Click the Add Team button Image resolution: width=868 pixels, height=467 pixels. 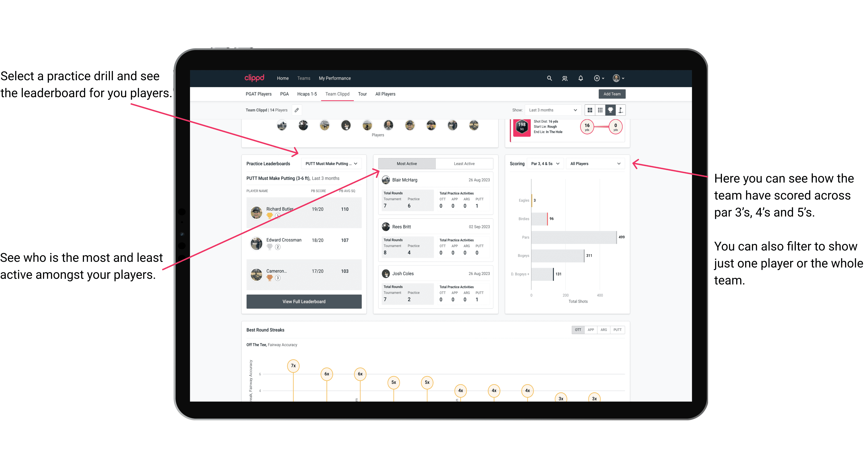pyautogui.click(x=611, y=94)
